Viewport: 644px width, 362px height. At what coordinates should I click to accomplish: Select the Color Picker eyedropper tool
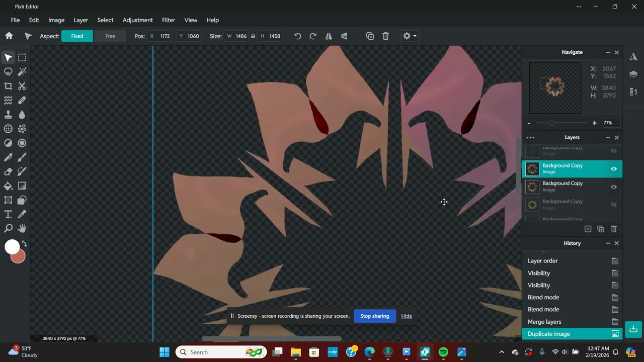[x=22, y=215]
